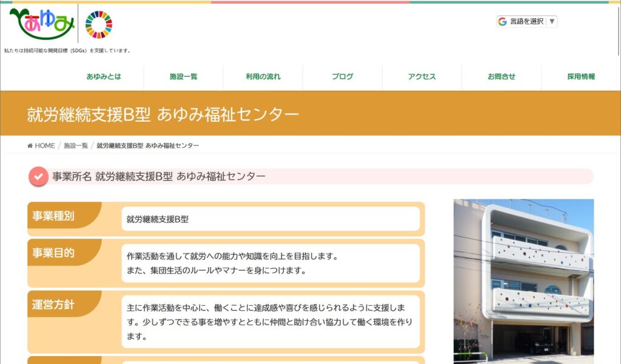The width and height of the screenshot is (621, 364).
Task: Open the あゆみとは menu item
Action: pos(104,77)
